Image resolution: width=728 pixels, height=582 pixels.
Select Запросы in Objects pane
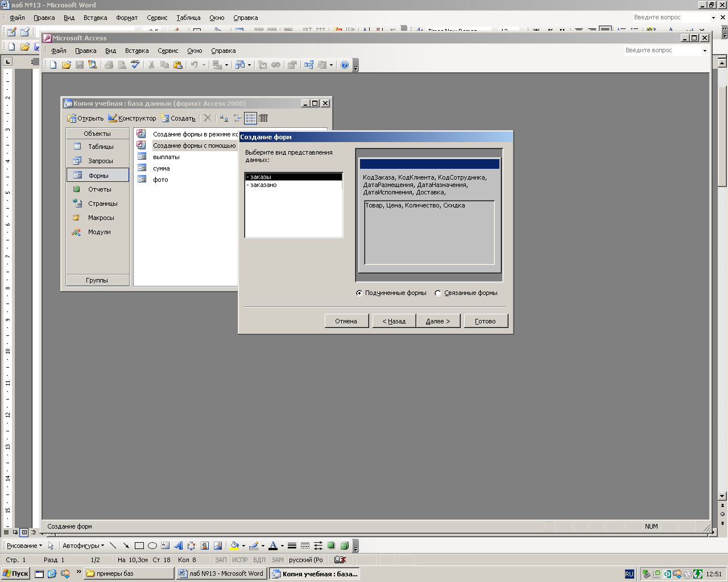click(98, 161)
